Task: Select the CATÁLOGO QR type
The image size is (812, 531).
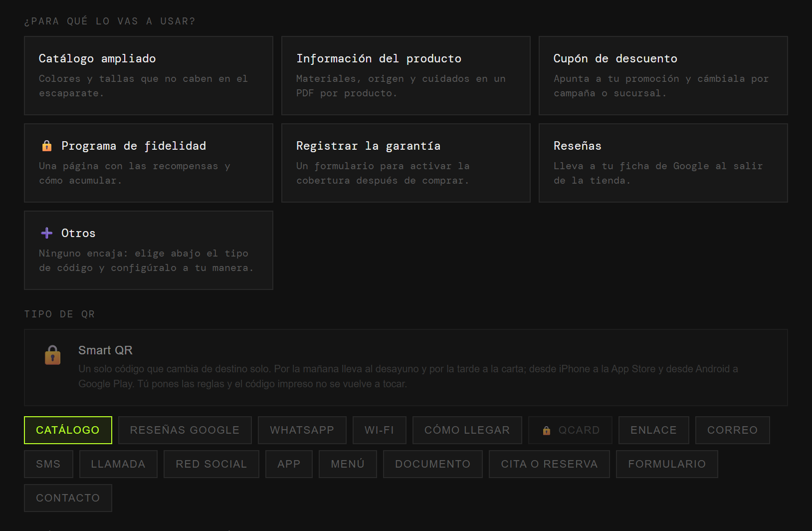Action: point(68,430)
